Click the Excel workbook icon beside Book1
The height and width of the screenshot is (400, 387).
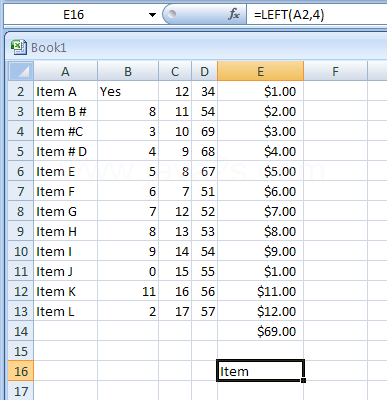pos(18,47)
